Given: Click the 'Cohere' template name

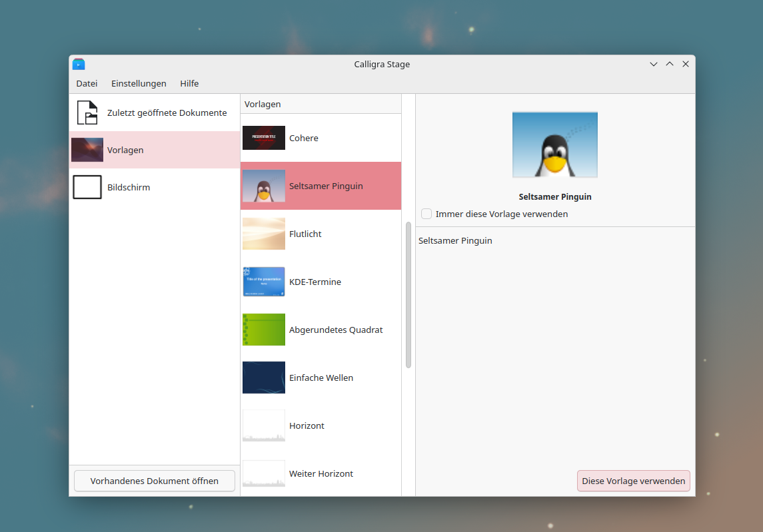Looking at the screenshot, I should click(x=304, y=138).
